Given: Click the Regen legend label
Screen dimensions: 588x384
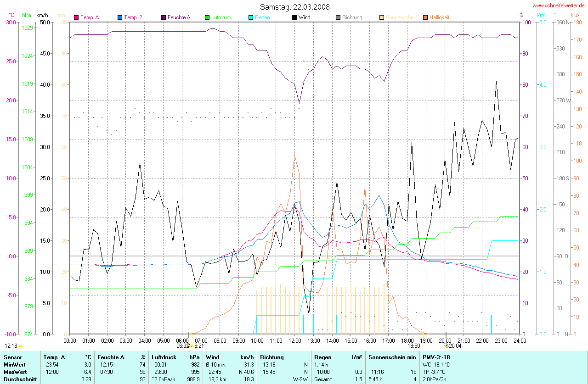Looking at the screenshot, I should pyautogui.click(x=262, y=17).
